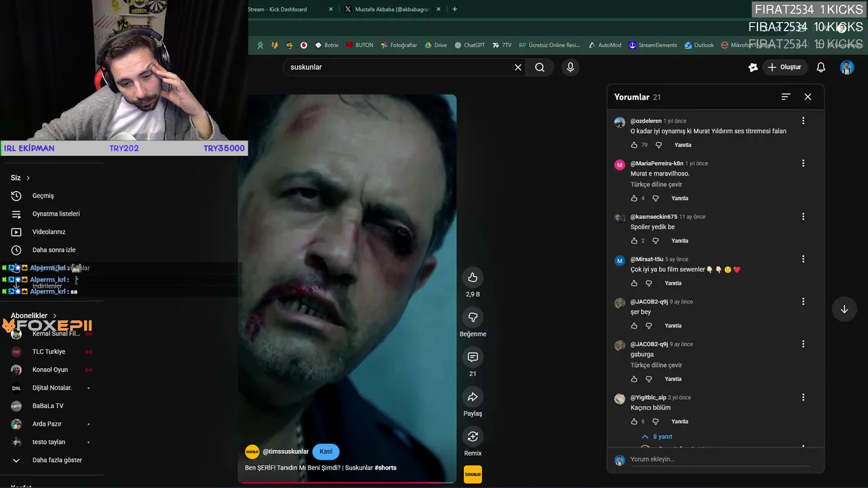Screen dimensions: 868x488
Task: Click the Katıl join button
Action: 326,451
